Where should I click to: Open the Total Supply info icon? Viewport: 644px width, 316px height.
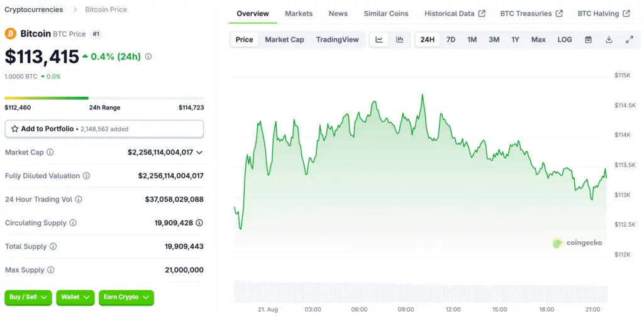click(x=53, y=247)
